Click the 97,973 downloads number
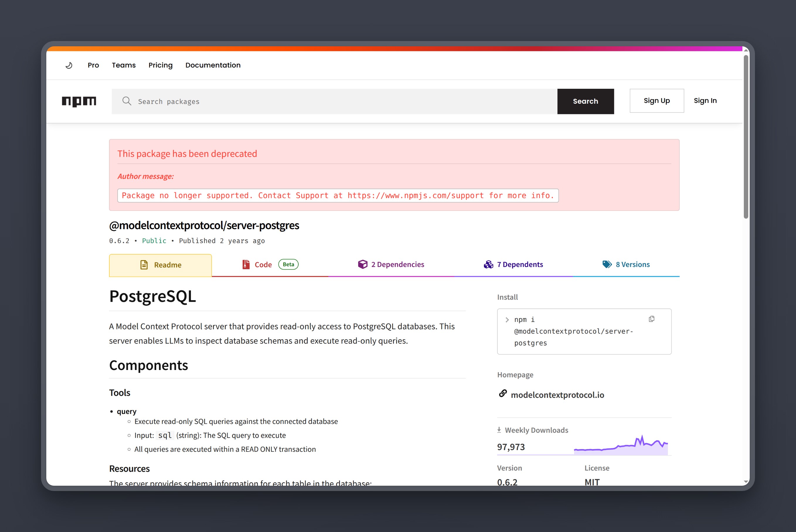This screenshot has height=532, width=796. point(511,447)
